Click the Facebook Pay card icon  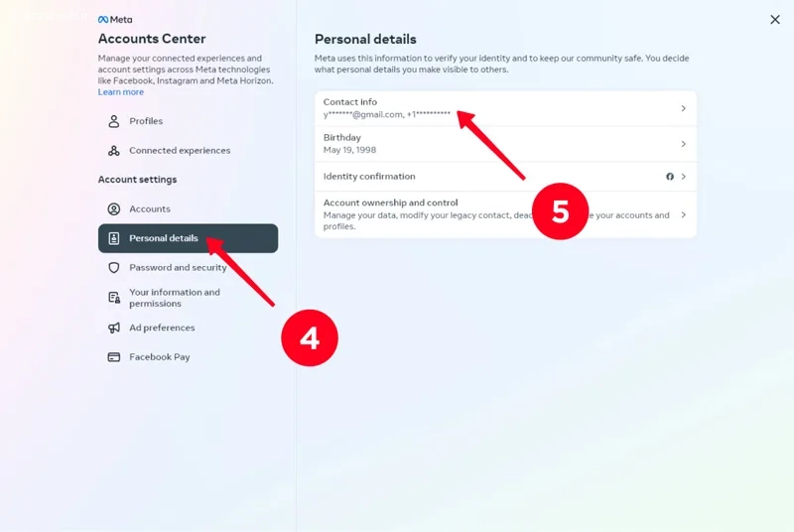pos(114,357)
